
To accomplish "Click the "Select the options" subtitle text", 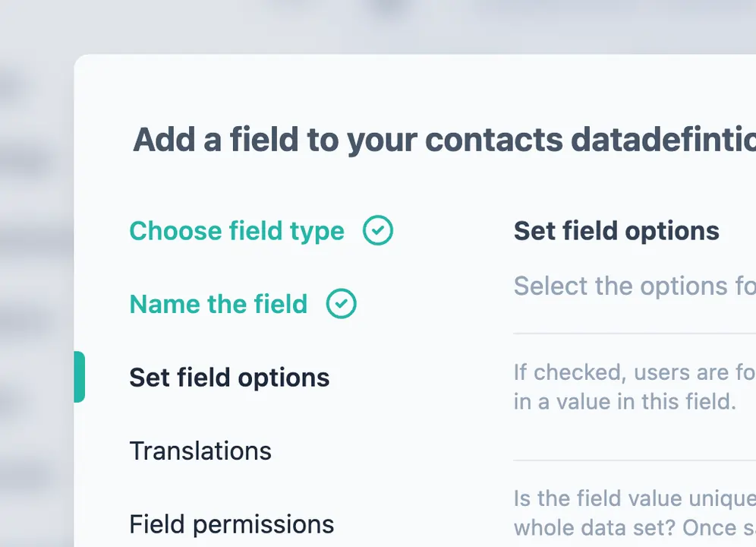I will click(x=634, y=286).
